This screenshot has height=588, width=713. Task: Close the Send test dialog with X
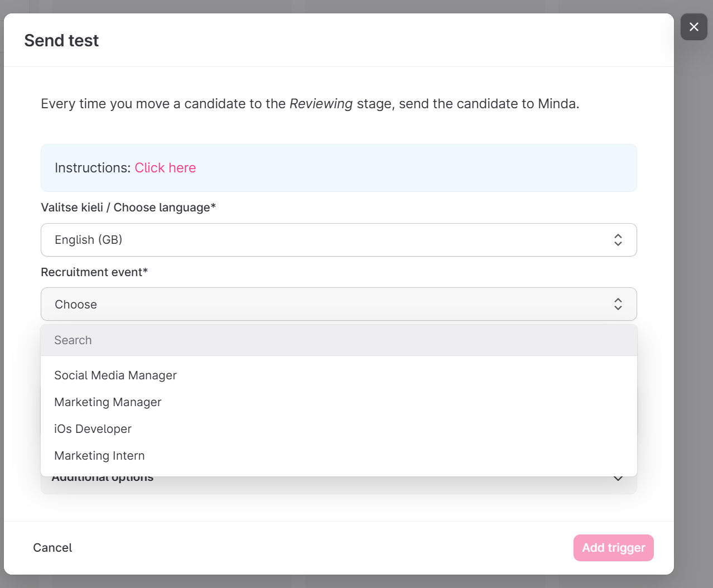point(693,27)
